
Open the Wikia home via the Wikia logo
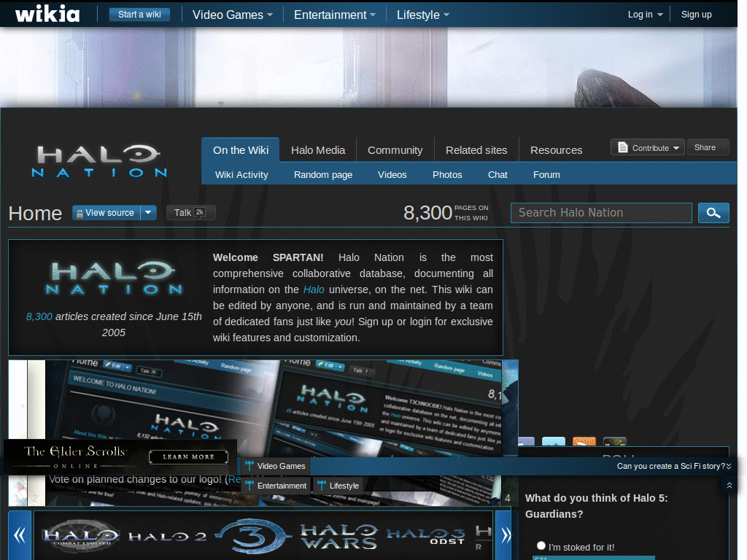coord(47,14)
